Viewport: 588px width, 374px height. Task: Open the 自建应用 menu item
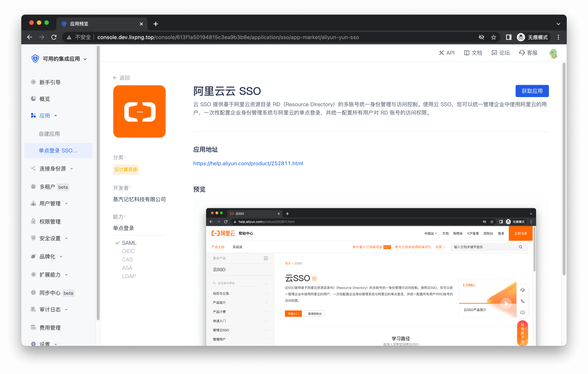pyautogui.click(x=49, y=134)
